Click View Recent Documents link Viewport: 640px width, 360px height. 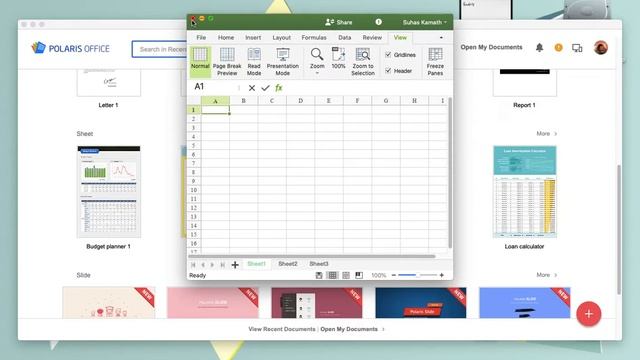click(282, 329)
